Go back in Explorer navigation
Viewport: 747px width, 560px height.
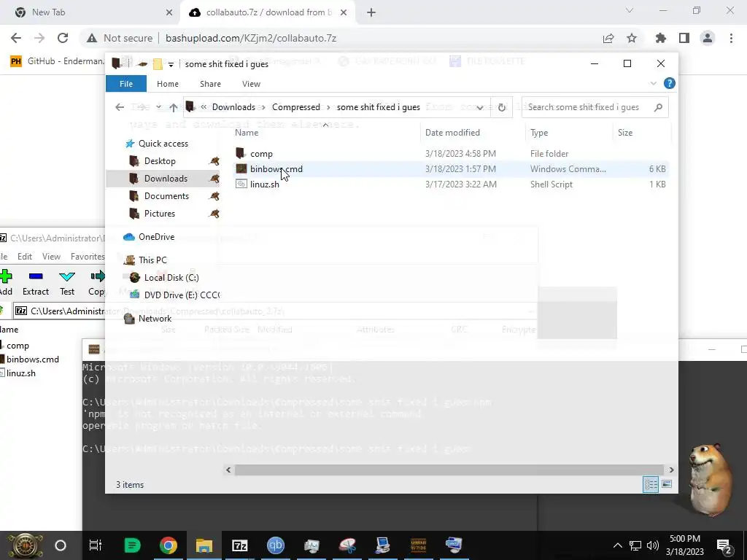point(120,107)
